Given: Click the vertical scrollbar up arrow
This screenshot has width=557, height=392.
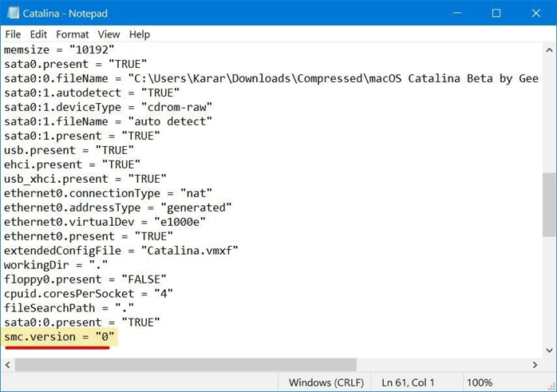Looking at the screenshot, I should click(549, 50).
